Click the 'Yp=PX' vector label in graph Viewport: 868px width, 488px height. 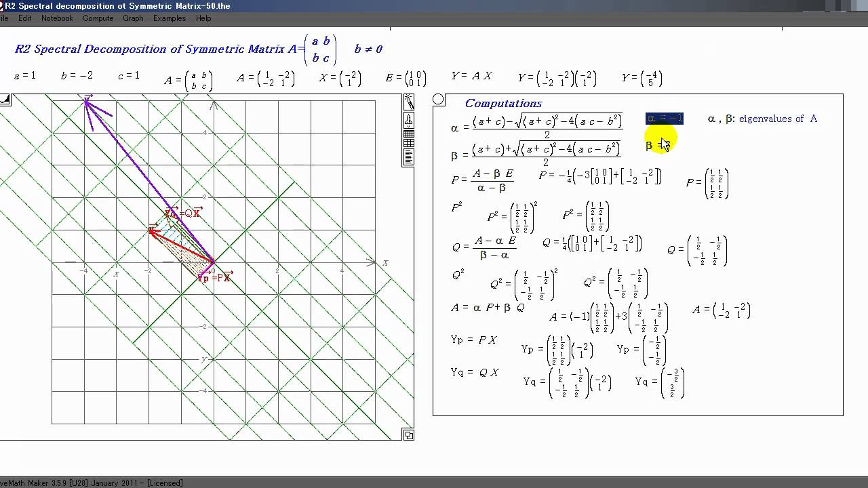tap(215, 277)
